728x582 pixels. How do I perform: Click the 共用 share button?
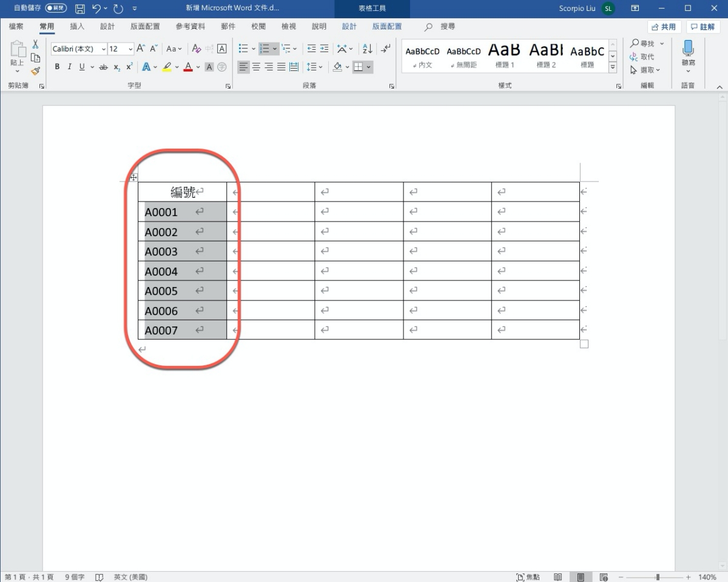pyautogui.click(x=664, y=27)
